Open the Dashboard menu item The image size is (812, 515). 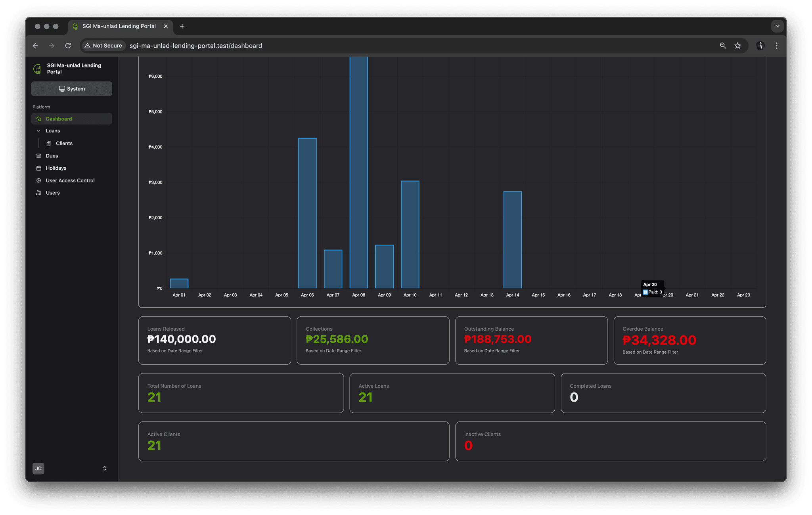[x=72, y=119]
